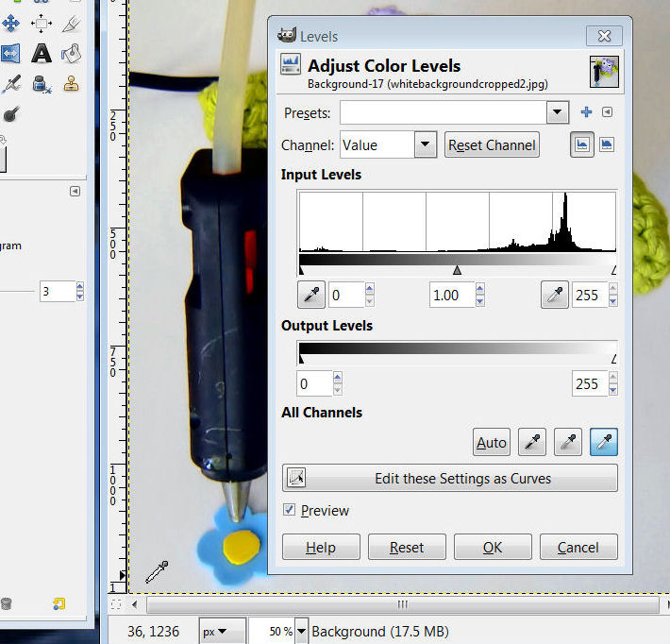Increase low output value with up arrow

[x=338, y=378]
